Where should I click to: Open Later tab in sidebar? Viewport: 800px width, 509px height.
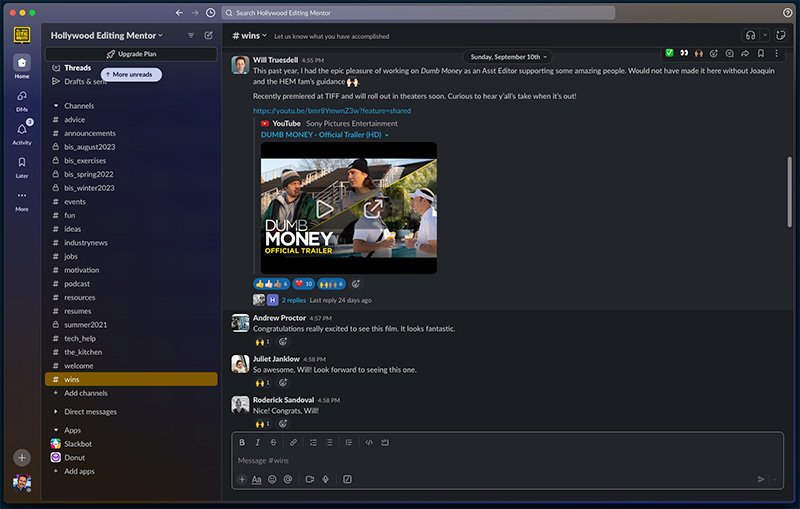click(21, 167)
